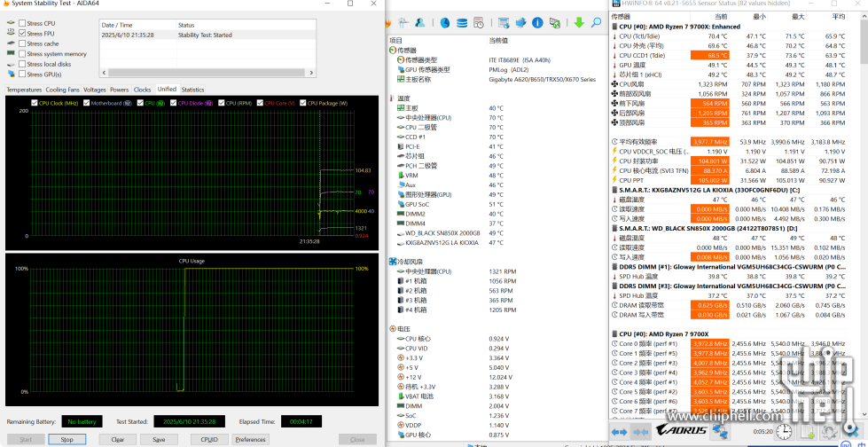Screen dimensions: 868x447
Task: Select the +12 V voltage row
Action: point(497,377)
